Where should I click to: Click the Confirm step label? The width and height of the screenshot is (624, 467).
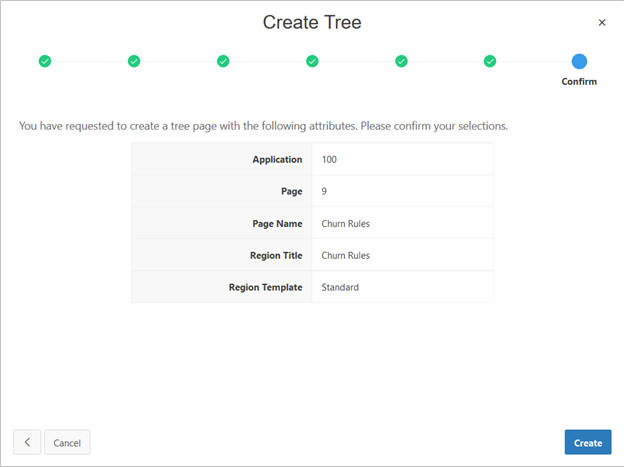pos(579,82)
